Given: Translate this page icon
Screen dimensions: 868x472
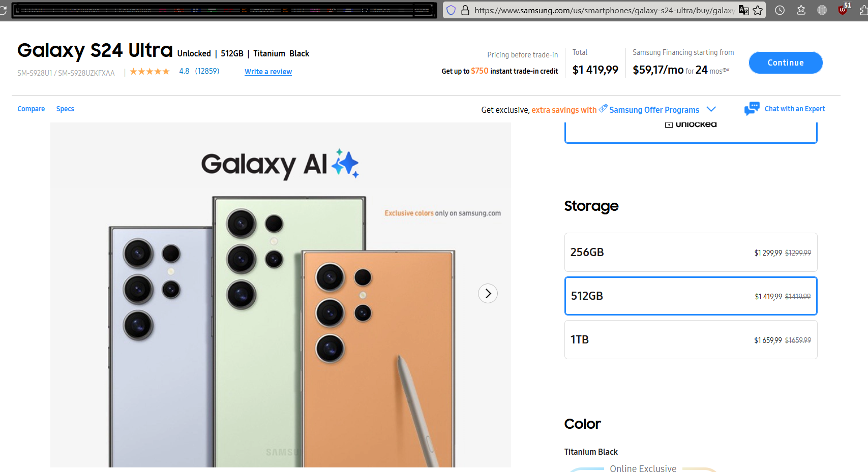Looking at the screenshot, I should pos(743,10).
